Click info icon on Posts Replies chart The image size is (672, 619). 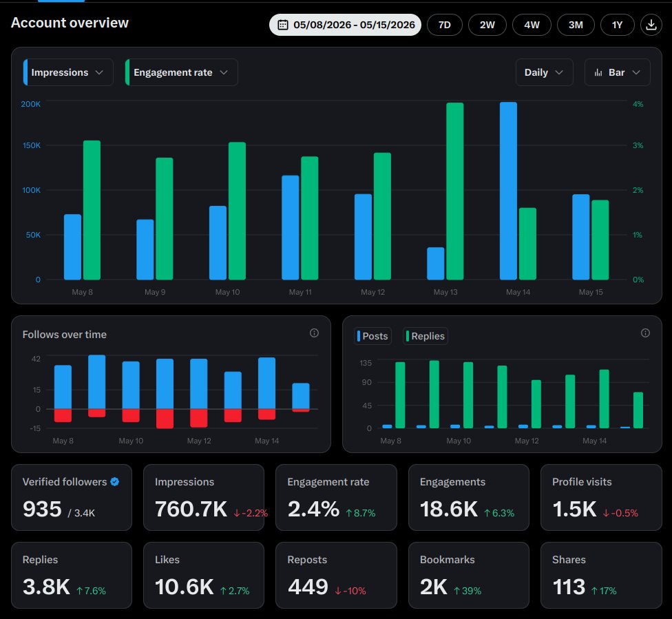645,333
